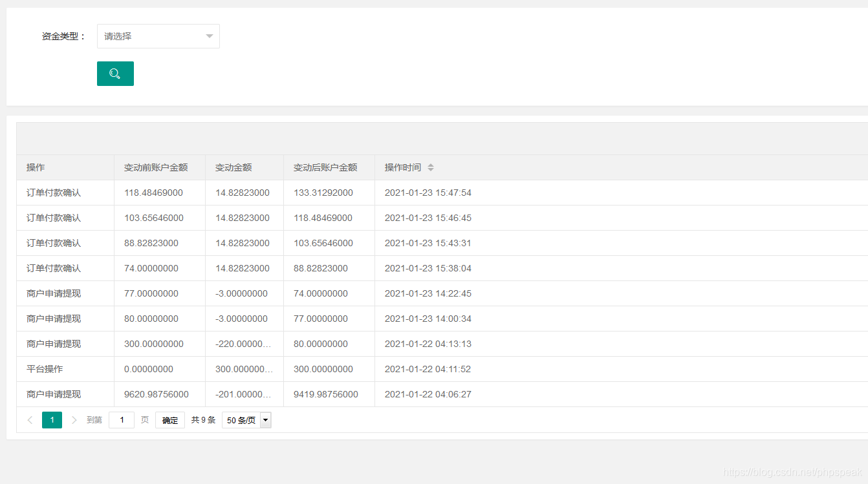Click the 资金类型 field label
The height and width of the screenshot is (484, 868).
tap(63, 36)
